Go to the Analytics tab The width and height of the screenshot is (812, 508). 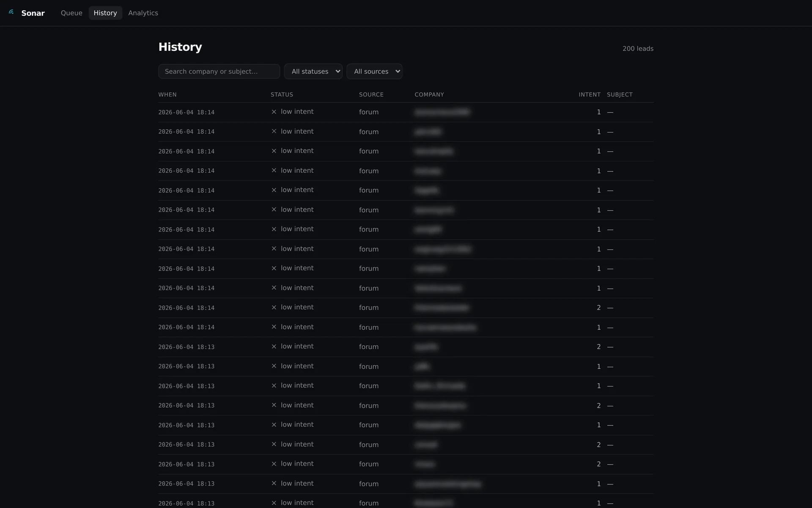(x=143, y=13)
